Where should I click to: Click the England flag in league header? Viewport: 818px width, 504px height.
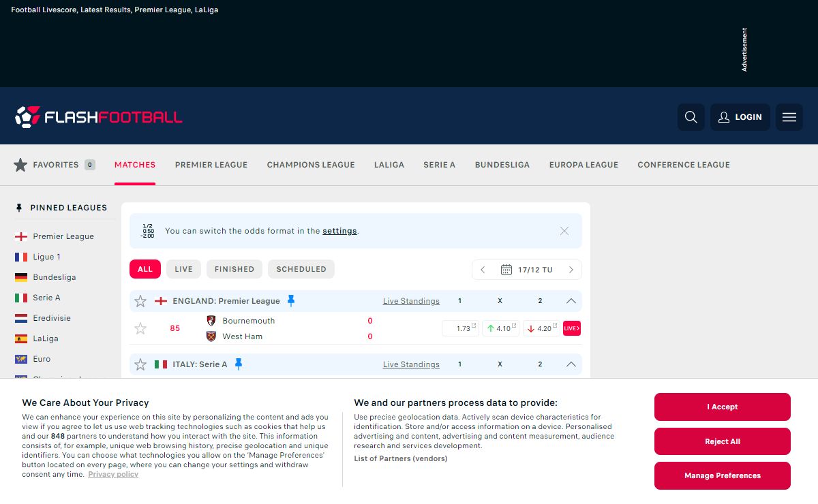click(x=161, y=301)
